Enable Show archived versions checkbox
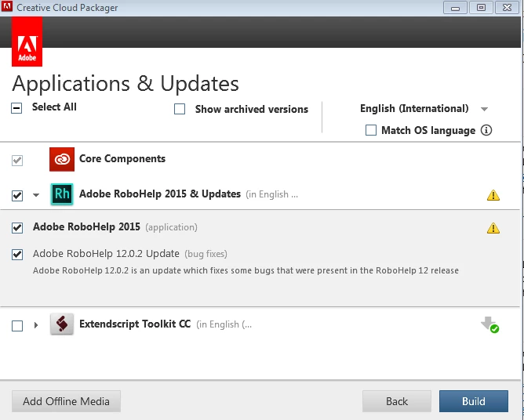Image resolution: width=524 pixels, height=420 pixels. (180, 109)
